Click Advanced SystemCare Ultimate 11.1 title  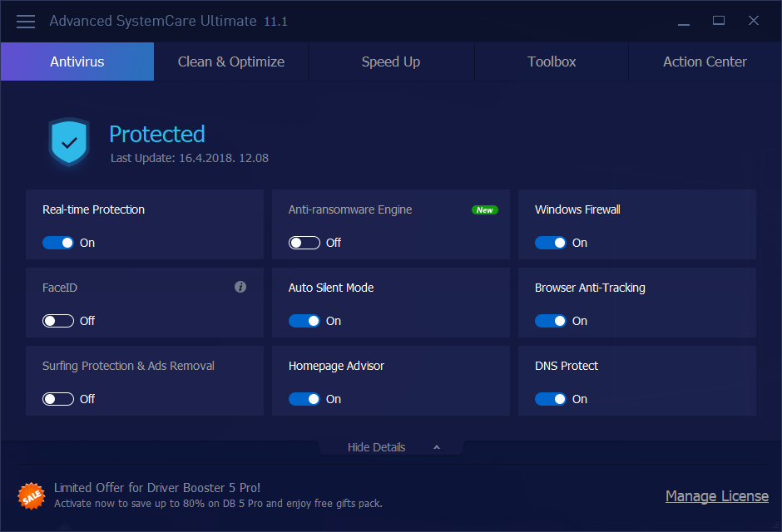tap(169, 21)
